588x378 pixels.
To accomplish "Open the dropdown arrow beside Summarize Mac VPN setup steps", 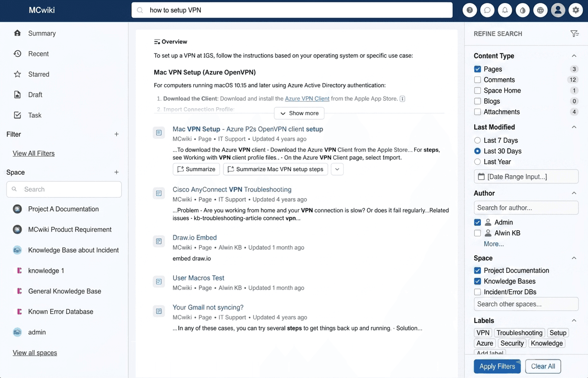I will pyautogui.click(x=337, y=169).
